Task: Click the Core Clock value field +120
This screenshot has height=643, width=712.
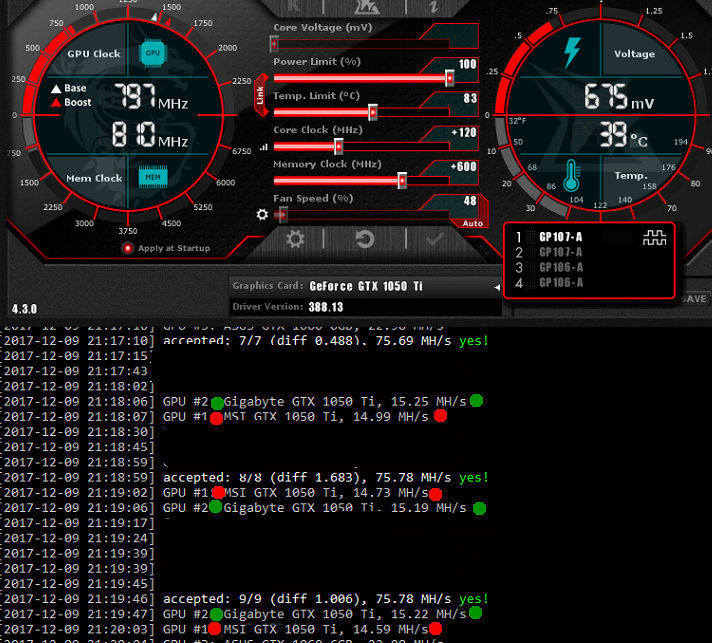Action: click(x=463, y=133)
